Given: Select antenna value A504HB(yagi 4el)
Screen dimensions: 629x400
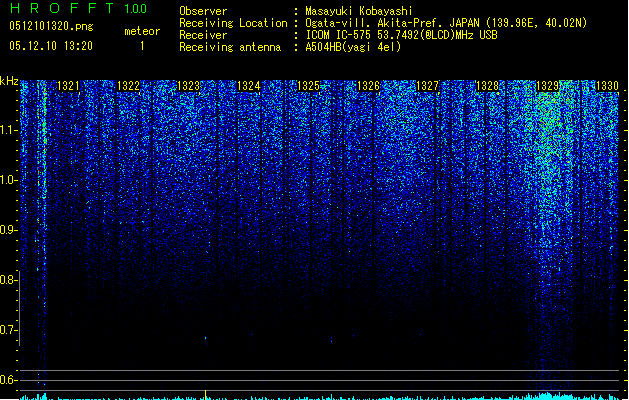Looking at the screenshot, I should click(x=353, y=47).
